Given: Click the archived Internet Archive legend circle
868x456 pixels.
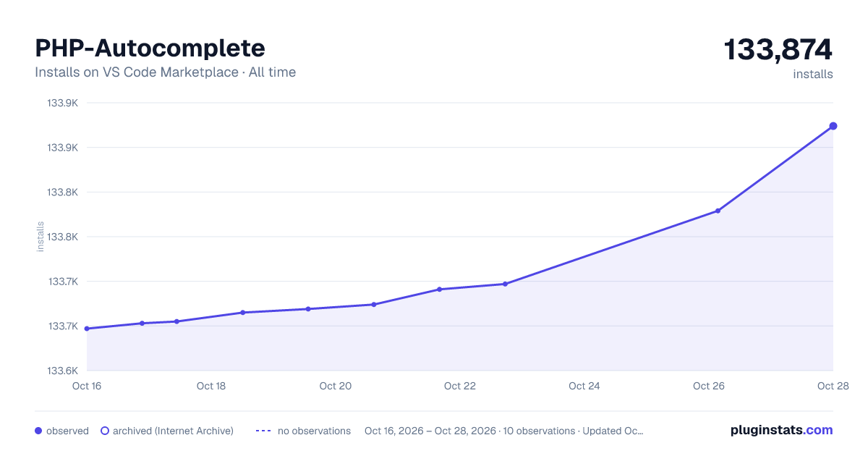Looking at the screenshot, I should 105,431.
